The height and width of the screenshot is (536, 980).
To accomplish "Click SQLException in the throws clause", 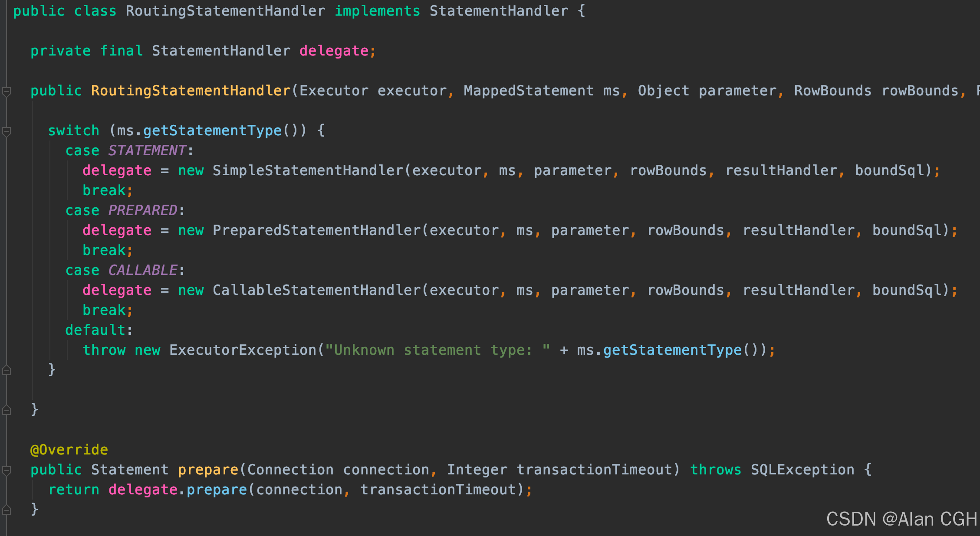I will 802,470.
